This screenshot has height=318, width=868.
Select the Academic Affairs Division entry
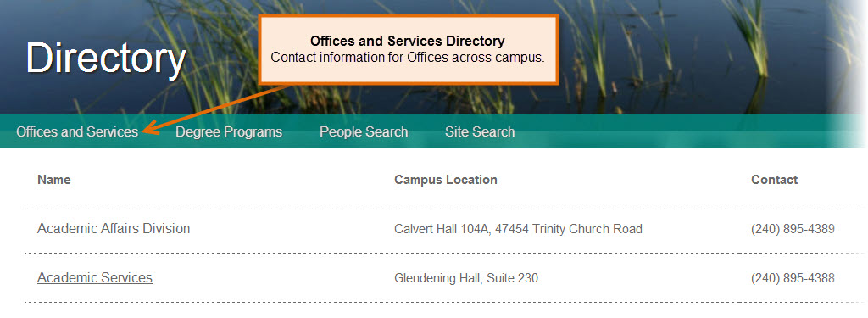click(x=114, y=228)
